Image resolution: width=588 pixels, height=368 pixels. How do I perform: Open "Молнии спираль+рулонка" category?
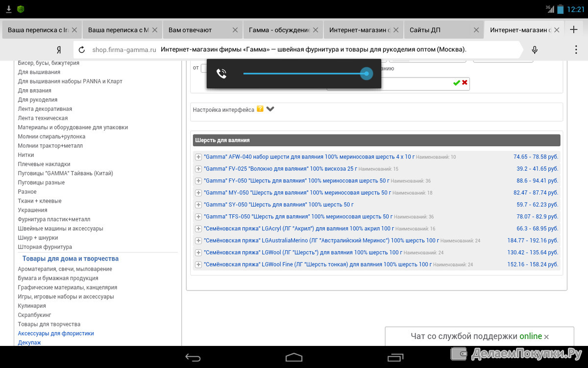51,136
